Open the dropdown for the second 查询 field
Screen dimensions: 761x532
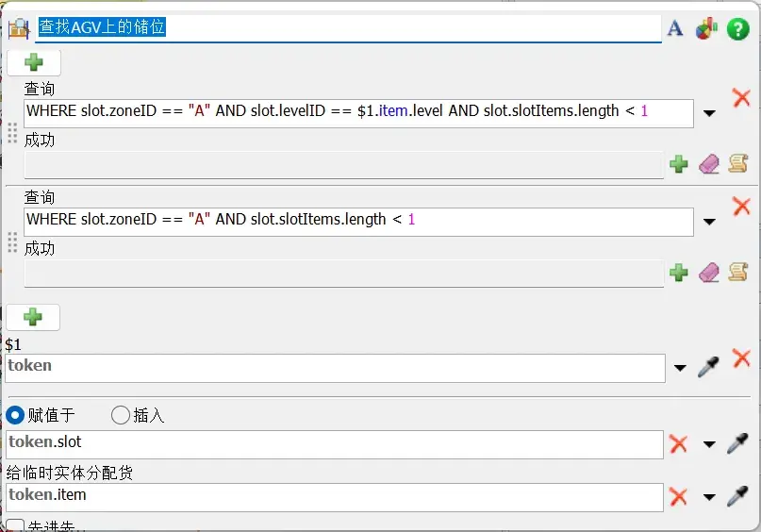709,223
